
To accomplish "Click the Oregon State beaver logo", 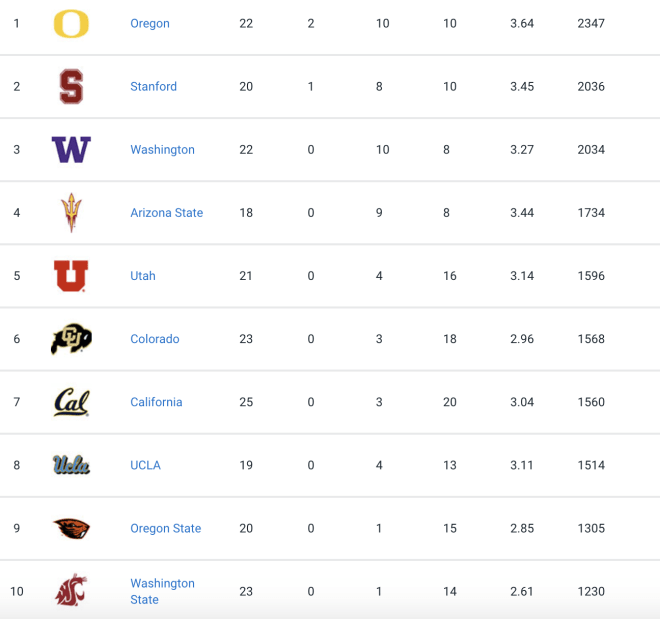I will coord(71,528).
